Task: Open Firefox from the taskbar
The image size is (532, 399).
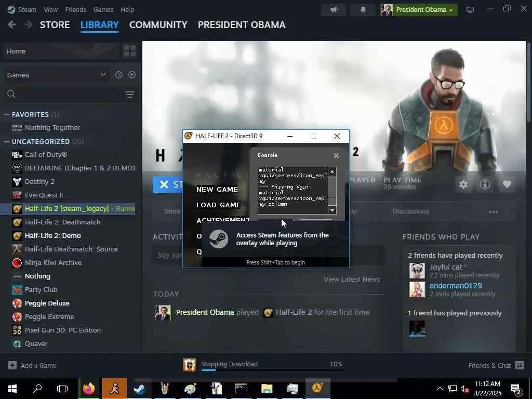Action: point(89,389)
